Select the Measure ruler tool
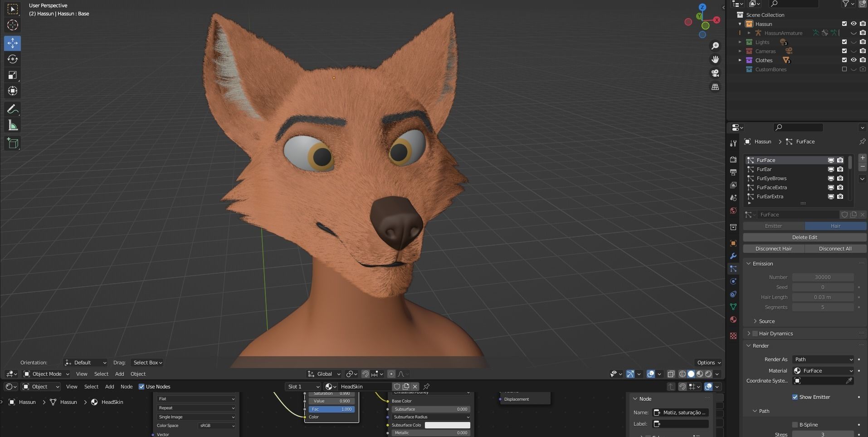This screenshot has height=437, width=868. (x=13, y=125)
